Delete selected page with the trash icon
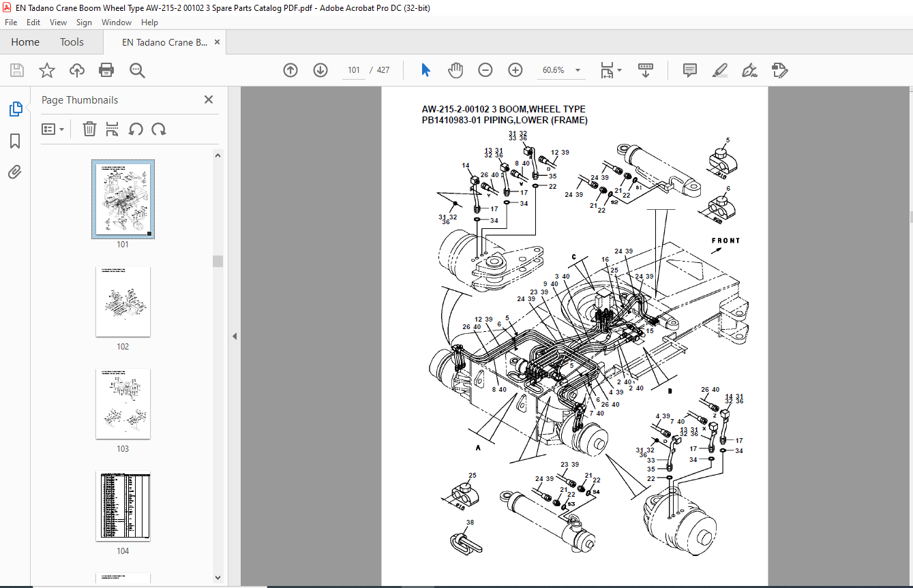The height and width of the screenshot is (588, 913). [89, 129]
